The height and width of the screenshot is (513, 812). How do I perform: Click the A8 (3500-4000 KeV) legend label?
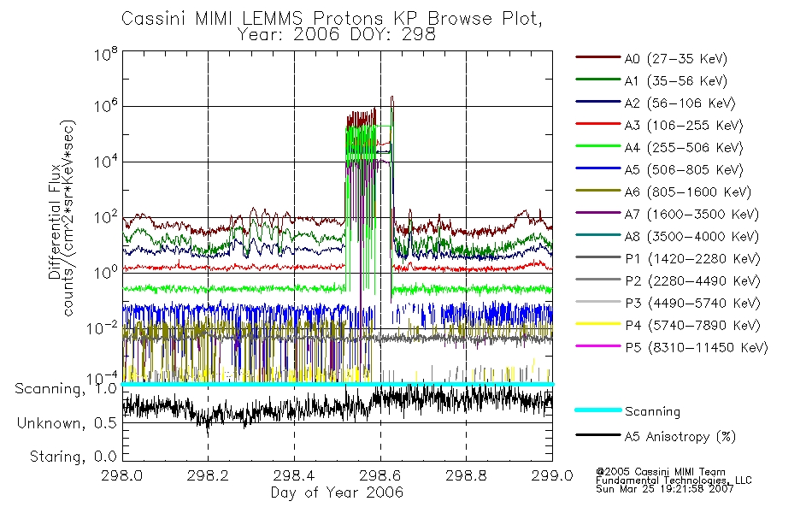point(691,238)
